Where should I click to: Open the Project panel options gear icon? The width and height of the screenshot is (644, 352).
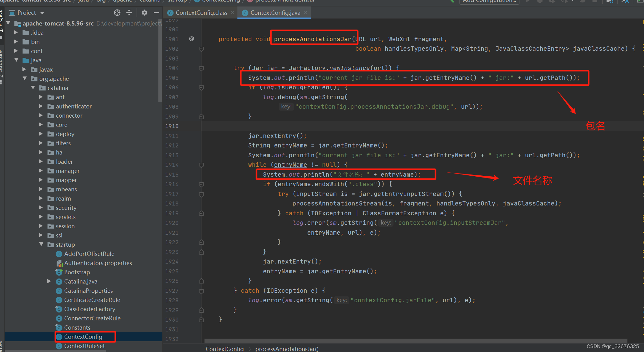pyautogui.click(x=144, y=13)
